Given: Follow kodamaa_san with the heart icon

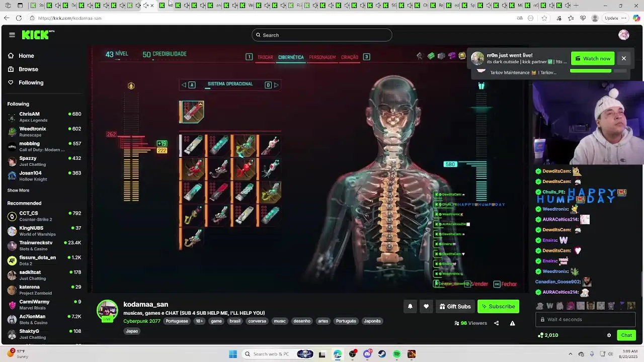Looking at the screenshot, I should point(426,306).
